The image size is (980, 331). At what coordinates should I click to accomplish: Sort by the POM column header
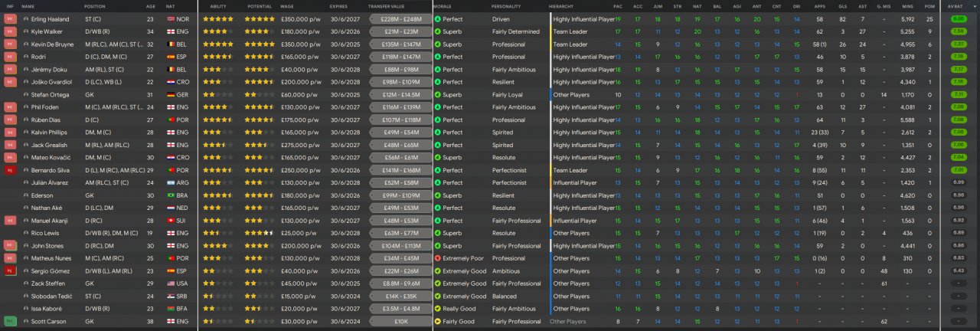[x=929, y=6]
